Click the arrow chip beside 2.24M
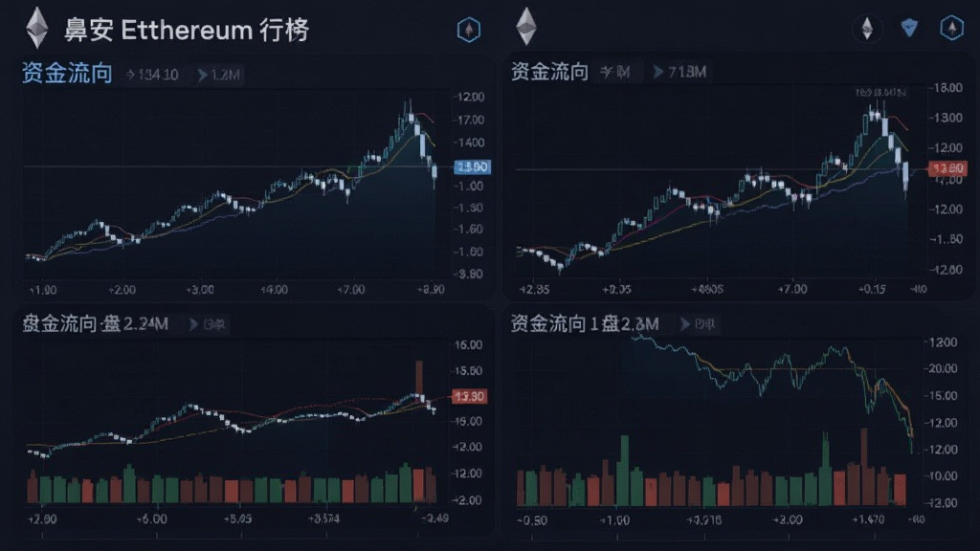 coord(207,324)
